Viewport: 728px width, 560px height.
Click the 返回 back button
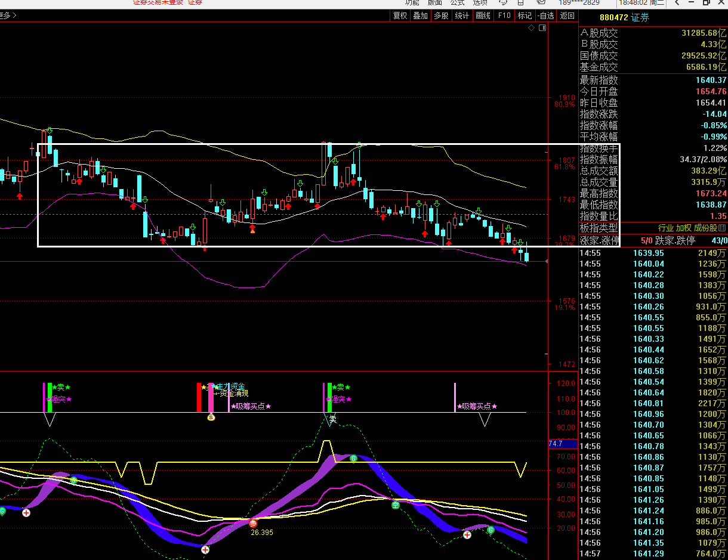tap(567, 16)
